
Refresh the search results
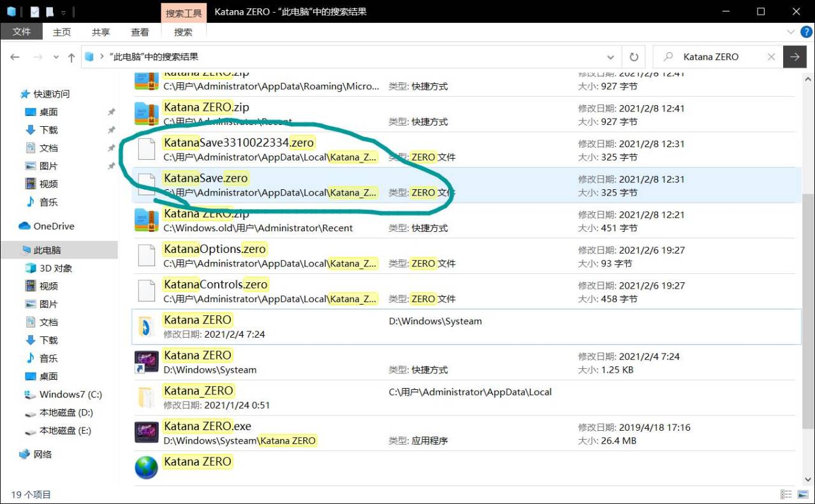[x=633, y=57]
